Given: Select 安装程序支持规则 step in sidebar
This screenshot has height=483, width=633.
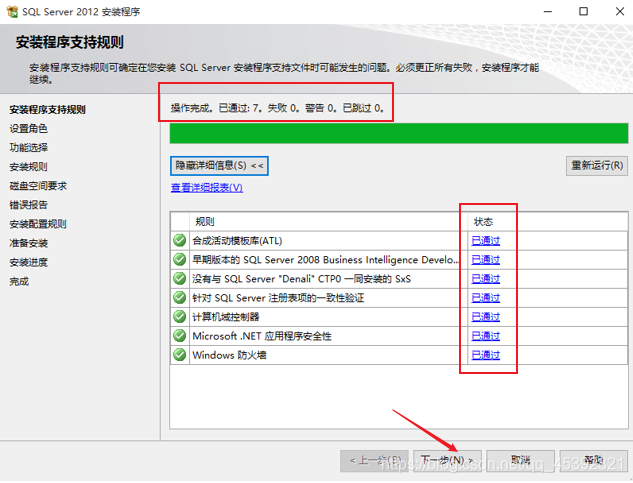Looking at the screenshot, I should 48,109.
